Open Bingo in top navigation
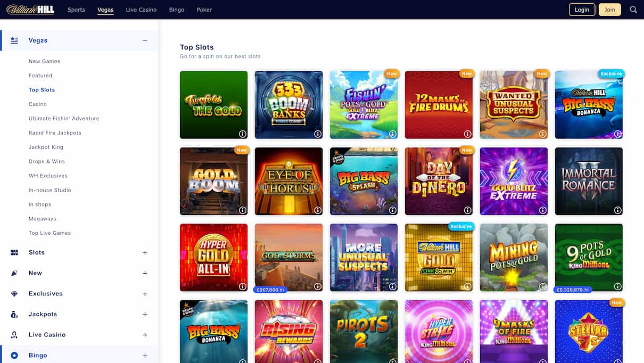 (176, 10)
